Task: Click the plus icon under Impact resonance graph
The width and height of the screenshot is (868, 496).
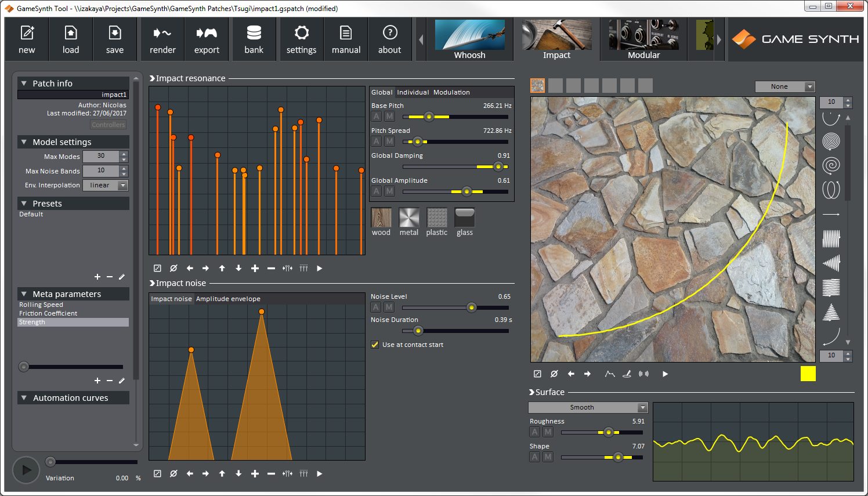Action: 255,268
